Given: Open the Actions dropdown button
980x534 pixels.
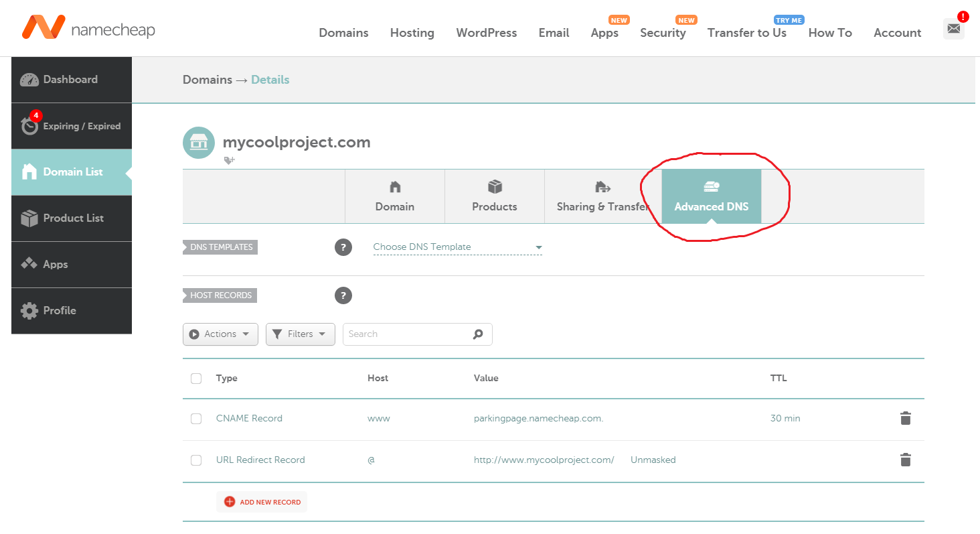Looking at the screenshot, I should pos(220,334).
